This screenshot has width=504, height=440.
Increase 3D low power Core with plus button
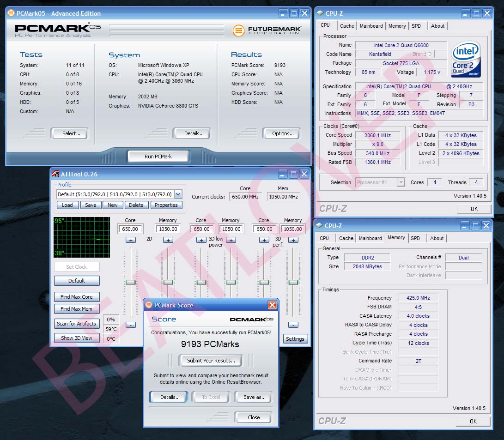[201, 240]
